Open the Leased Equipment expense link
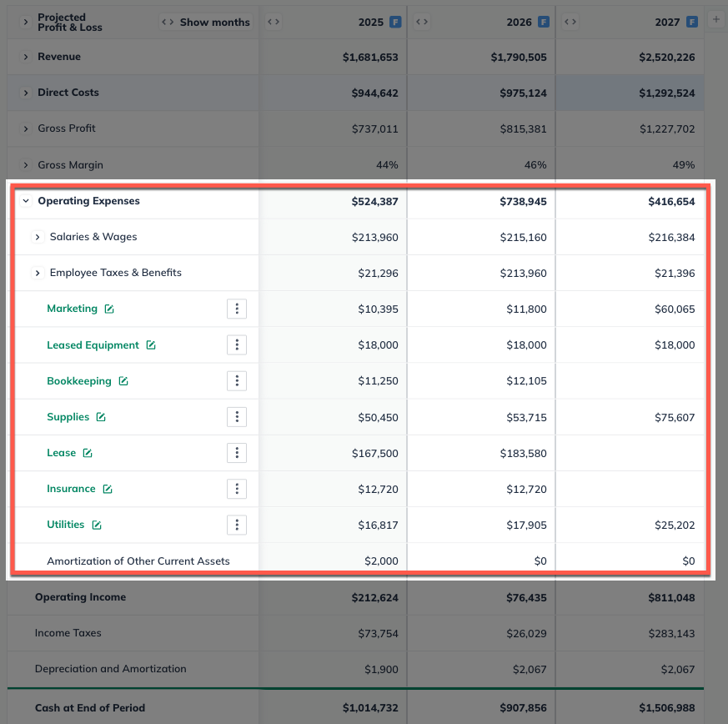 [93, 345]
